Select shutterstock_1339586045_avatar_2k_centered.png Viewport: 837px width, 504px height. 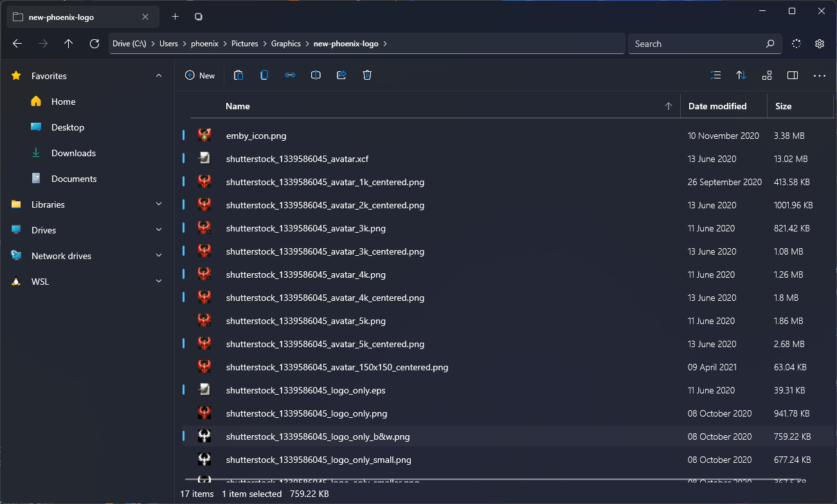pyautogui.click(x=508, y=205)
